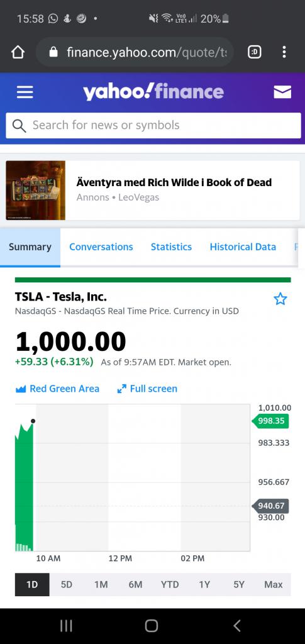Image resolution: width=305 pixels, height=644 pixels.
Task: Tap the Chrome home icon
Action: coord(18,52)
